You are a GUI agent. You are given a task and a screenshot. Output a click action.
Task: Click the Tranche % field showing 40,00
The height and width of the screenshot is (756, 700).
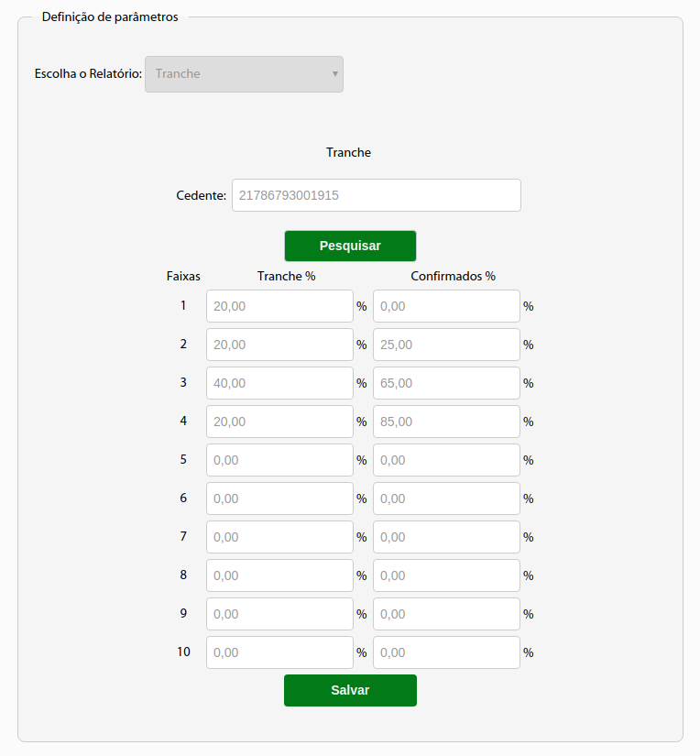(x=279, y=383)
